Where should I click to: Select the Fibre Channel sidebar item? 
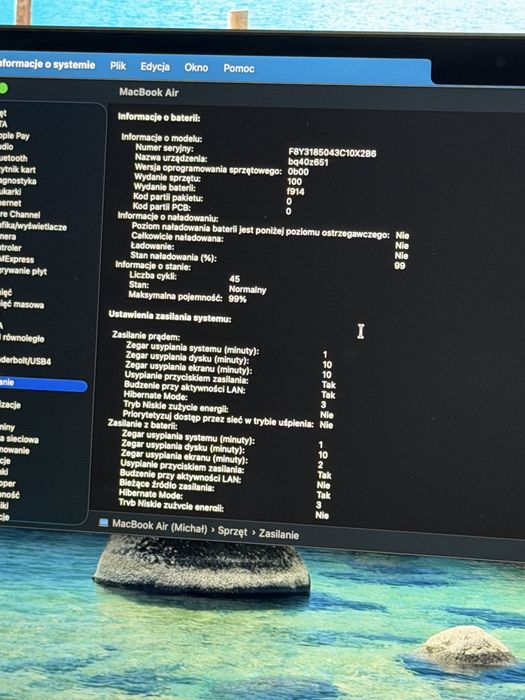20,215
